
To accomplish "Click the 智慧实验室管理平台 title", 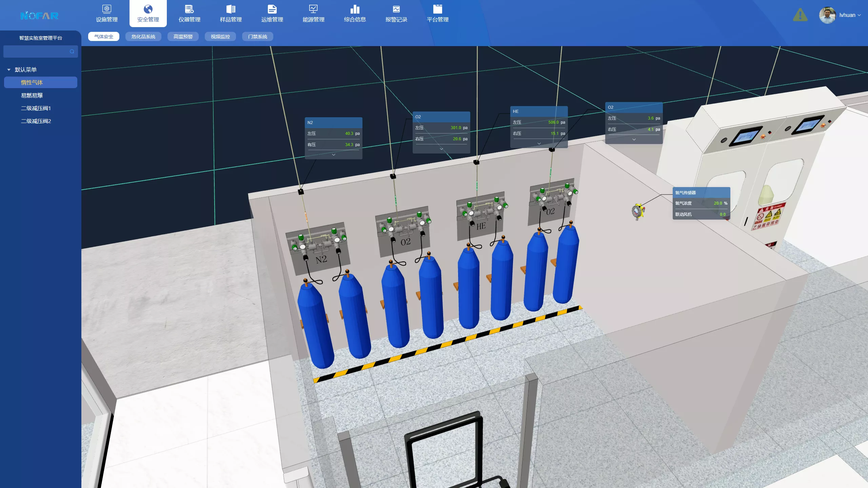I will click(41, 38).
